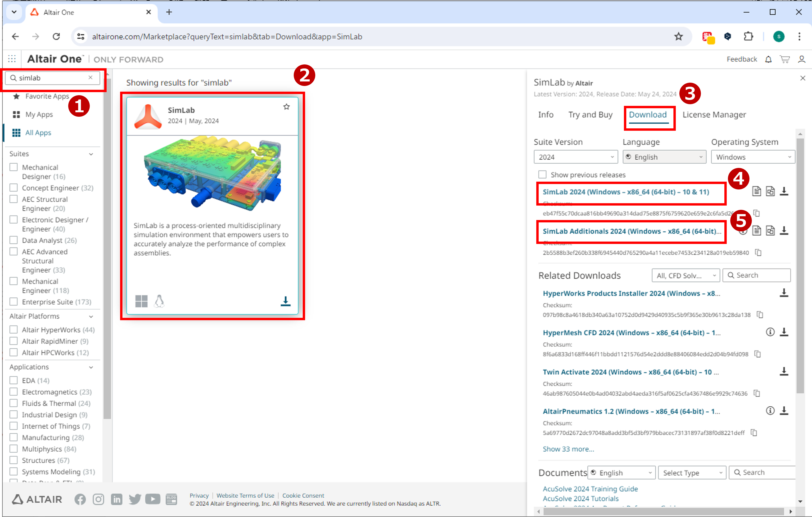Open the Privacy footer link
812x517 pixels.
[199, 495]
